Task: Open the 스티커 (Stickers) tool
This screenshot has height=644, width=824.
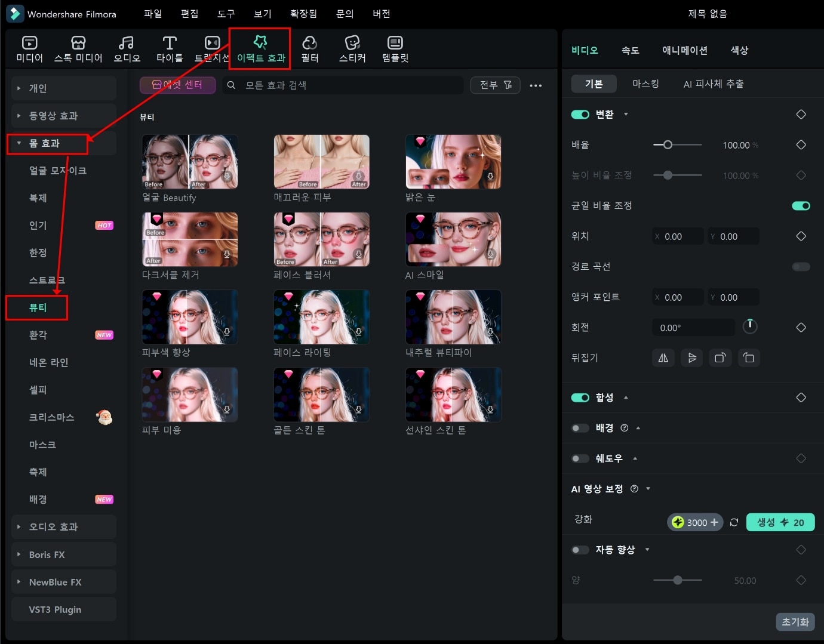Action: (x=352, y=48)
